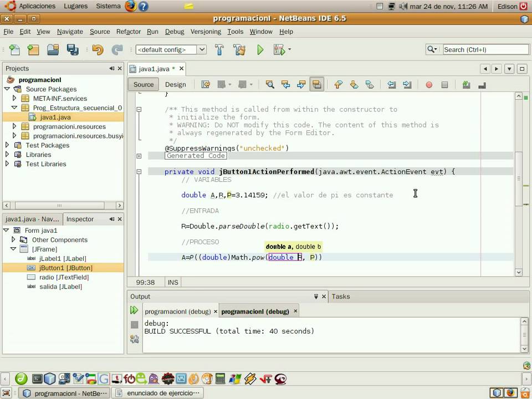Select the Tasks tab

point(341,296)
